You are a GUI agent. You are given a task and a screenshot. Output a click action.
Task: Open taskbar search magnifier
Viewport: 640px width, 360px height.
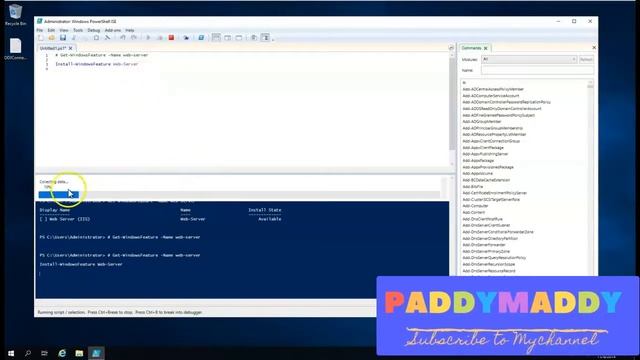(x=28, y=353)
